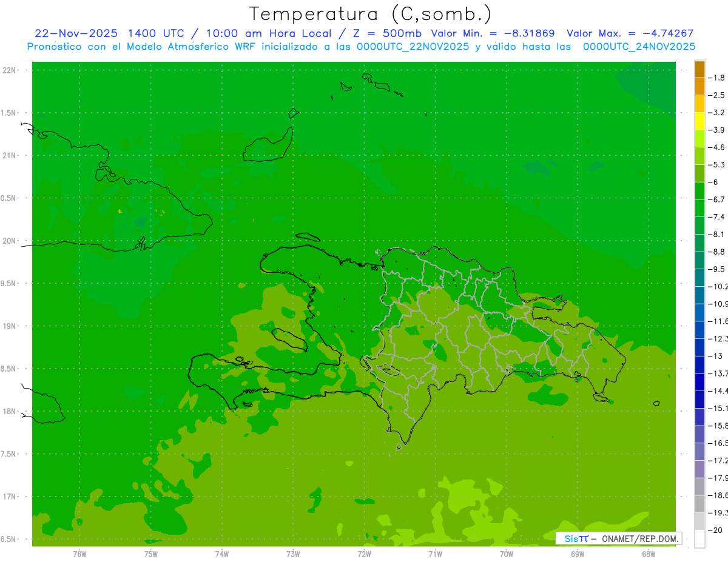This screenshot has width=728, height=562.
Task: Click the -7.4 colorbar label
Action: 717,216
